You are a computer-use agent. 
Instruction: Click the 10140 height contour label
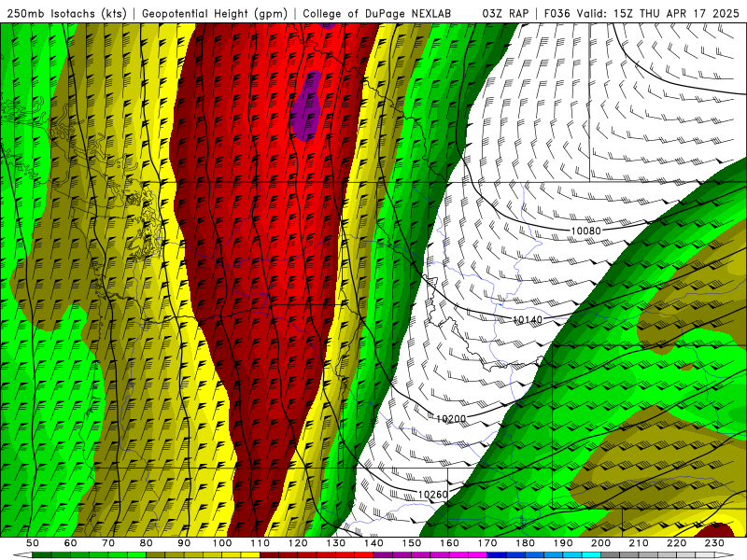[528, 319]
